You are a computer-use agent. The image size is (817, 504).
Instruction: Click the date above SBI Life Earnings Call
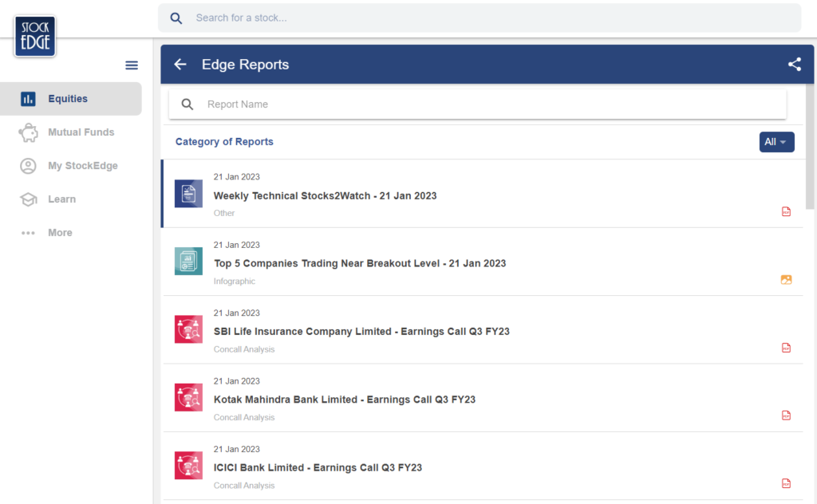(x=236, y=313)
